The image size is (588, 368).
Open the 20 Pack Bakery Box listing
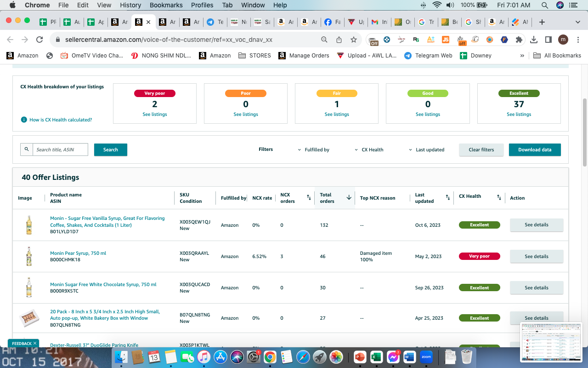[105, 315]
